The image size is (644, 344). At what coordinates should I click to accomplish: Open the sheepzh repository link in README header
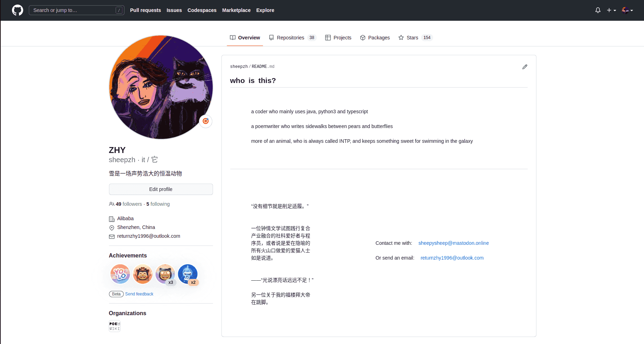click(x=239, y=66)
